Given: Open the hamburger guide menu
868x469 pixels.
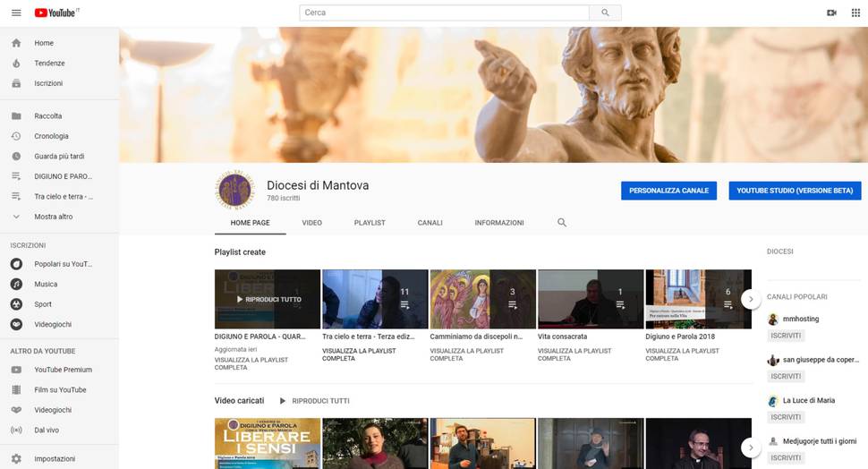Looking at the screenshot, I should click(16, 13).
